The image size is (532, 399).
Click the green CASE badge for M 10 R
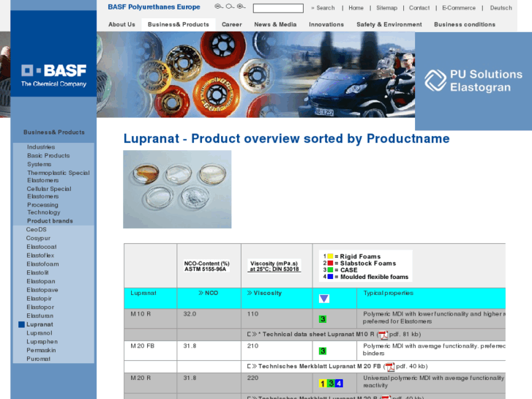pyautogui.click(x=323, y=319)
